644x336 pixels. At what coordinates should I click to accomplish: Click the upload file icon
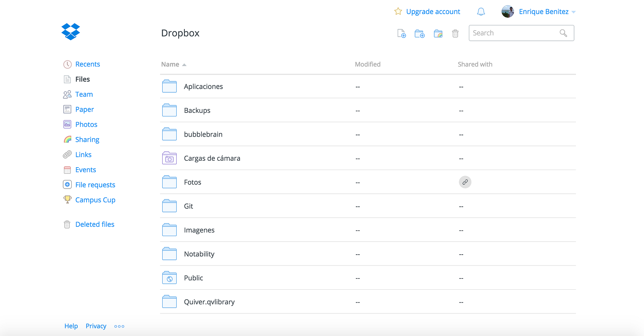402,33
